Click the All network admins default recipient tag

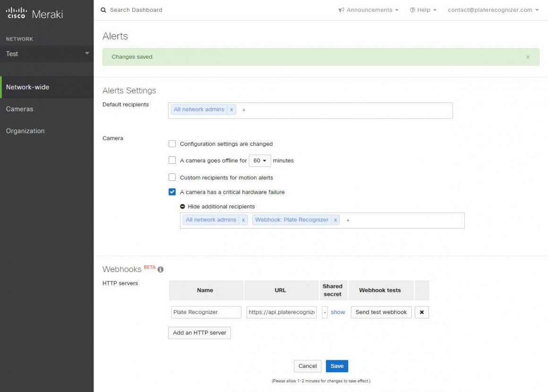coord(199,110)
